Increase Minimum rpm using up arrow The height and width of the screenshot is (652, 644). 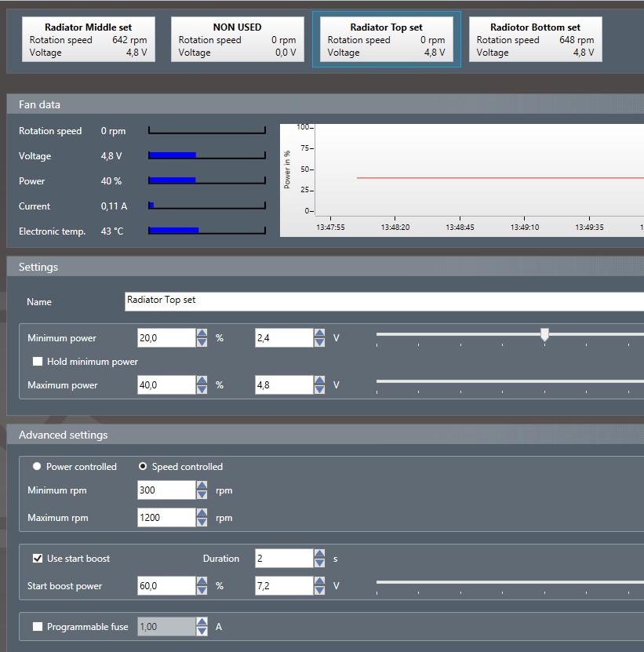(x=202, y=486)
